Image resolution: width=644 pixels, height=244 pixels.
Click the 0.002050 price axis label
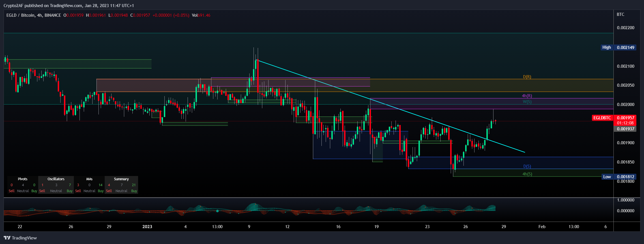point(626,85)
